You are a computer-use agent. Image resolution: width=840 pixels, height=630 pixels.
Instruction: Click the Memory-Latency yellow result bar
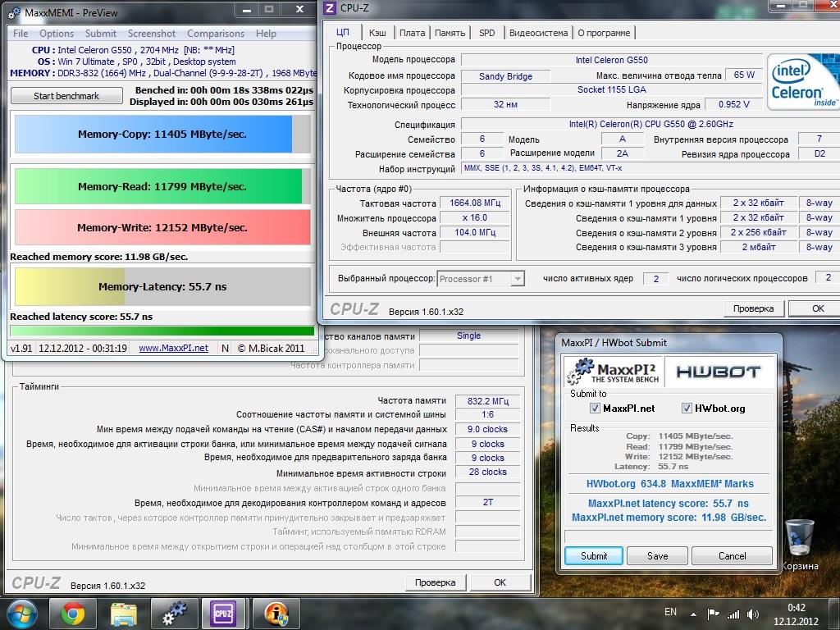pos(162,286)
